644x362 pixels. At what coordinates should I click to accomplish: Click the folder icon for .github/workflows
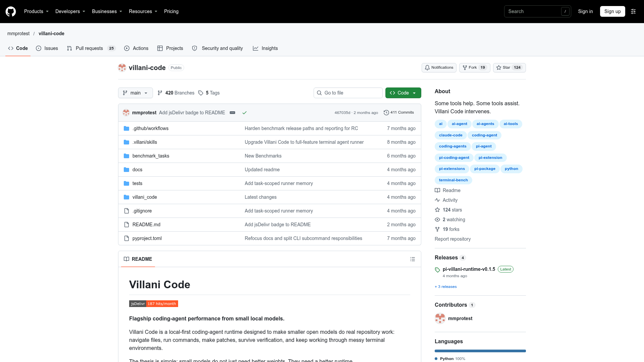[x=126, y=128]
